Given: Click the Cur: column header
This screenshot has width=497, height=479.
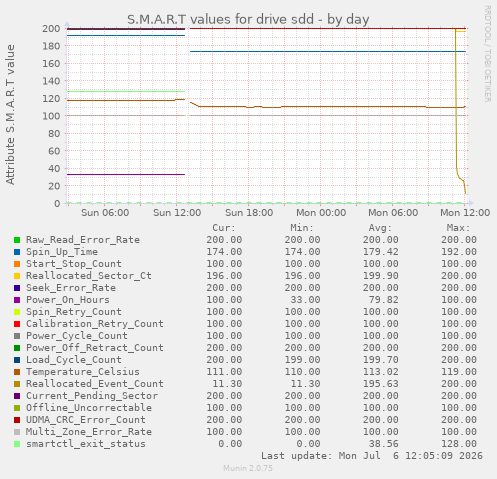Looking at the screenshot, I should click(x=224, y=228).
